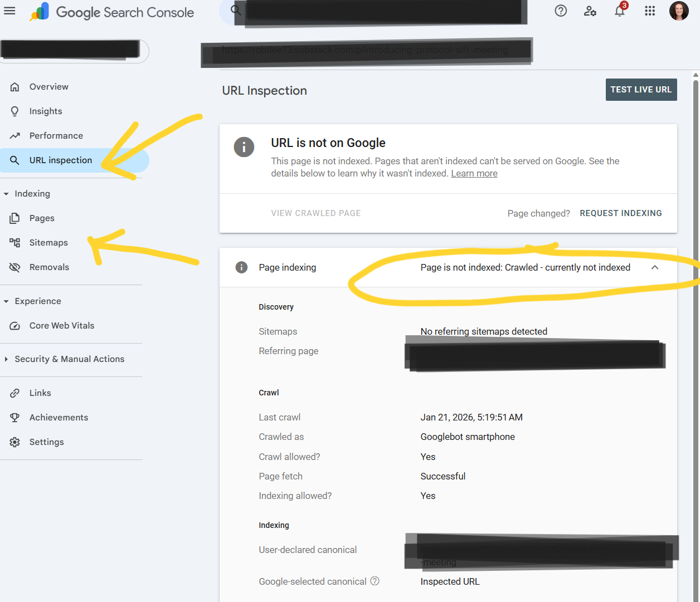The height and width of the screenshot is (602, 700).
Task: Click the URL inspection search field
Action: click(373, 12)
